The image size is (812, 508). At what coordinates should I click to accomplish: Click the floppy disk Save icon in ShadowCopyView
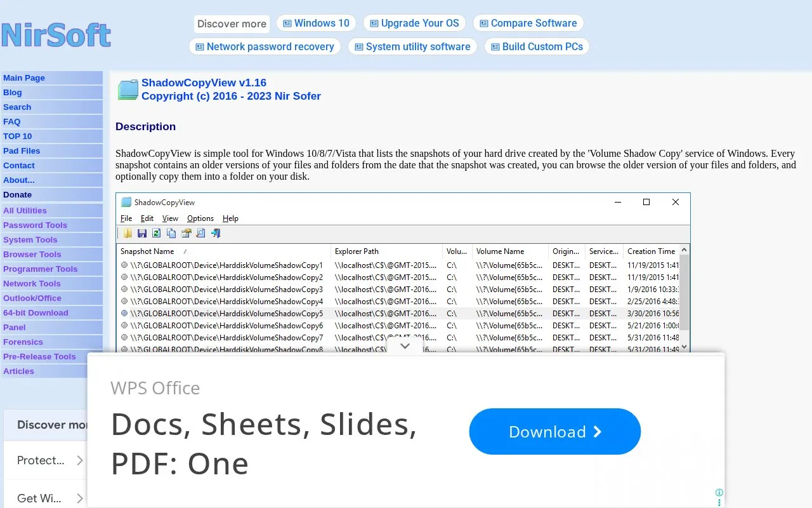click(x=142, y=234)
